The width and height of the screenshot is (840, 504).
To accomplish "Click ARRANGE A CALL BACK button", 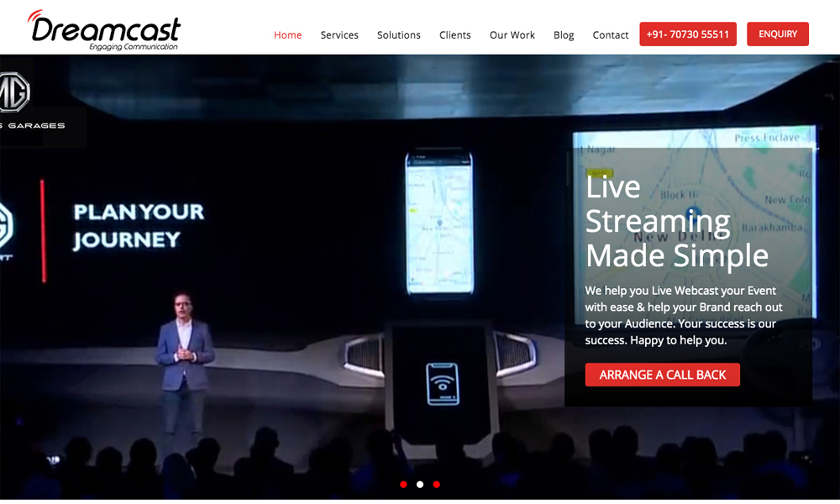I will (x=662, y=375).
